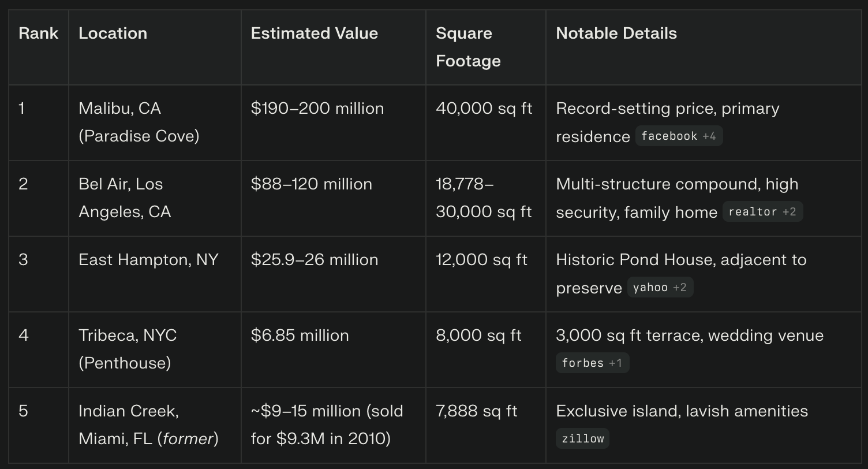Image resolution: width=868 pixels, height=469 pixels.
Task: Select the Location column header
Action: pyautogui.click(x=155, y=47)
